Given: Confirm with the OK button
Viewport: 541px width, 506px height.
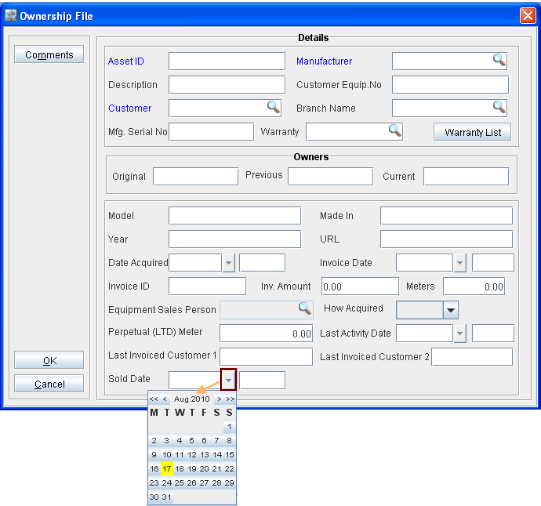Looking at the screenshot, I should coord(49,360).
